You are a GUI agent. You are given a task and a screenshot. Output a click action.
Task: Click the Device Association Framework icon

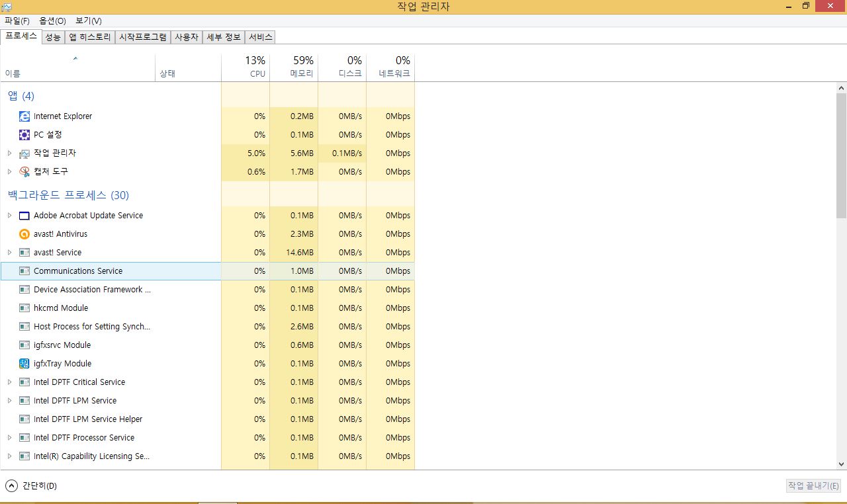coord(24,290)
